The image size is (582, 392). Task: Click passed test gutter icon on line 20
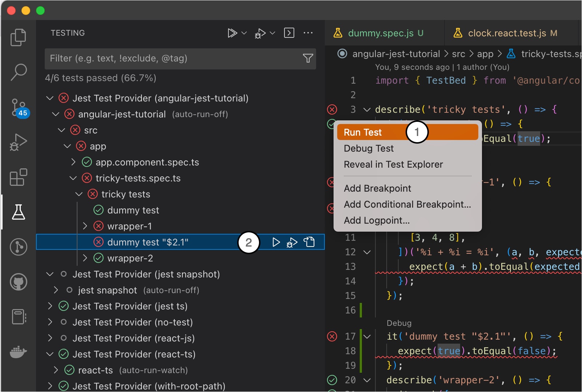[x=332, y=380]
